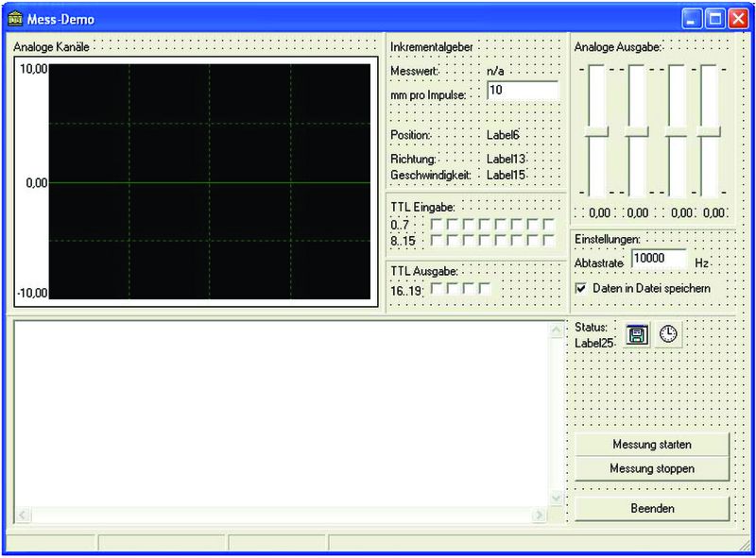Click the 'n/a' Messwert value
756x558 pixels.
coord(495,72)
